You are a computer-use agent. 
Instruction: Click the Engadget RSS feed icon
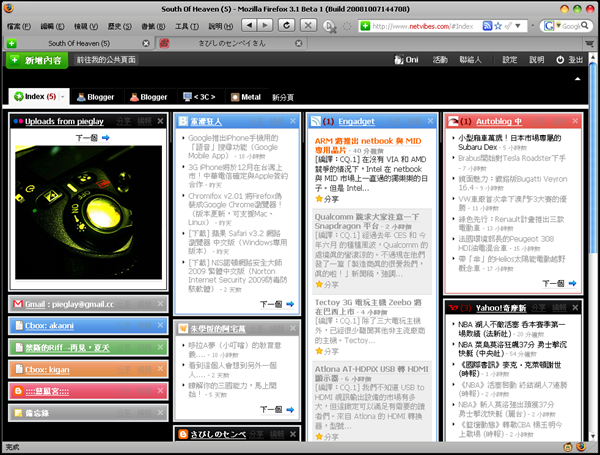click(316, 121)
